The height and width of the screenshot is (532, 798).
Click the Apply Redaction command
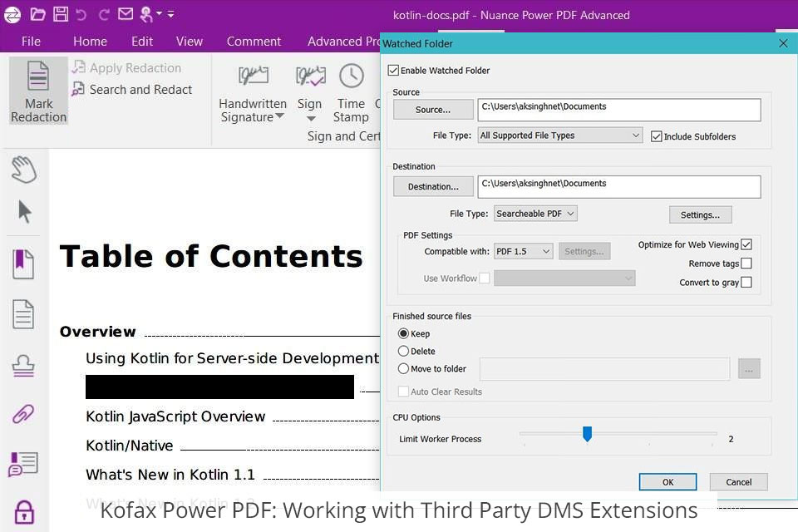tap(126, 67)
